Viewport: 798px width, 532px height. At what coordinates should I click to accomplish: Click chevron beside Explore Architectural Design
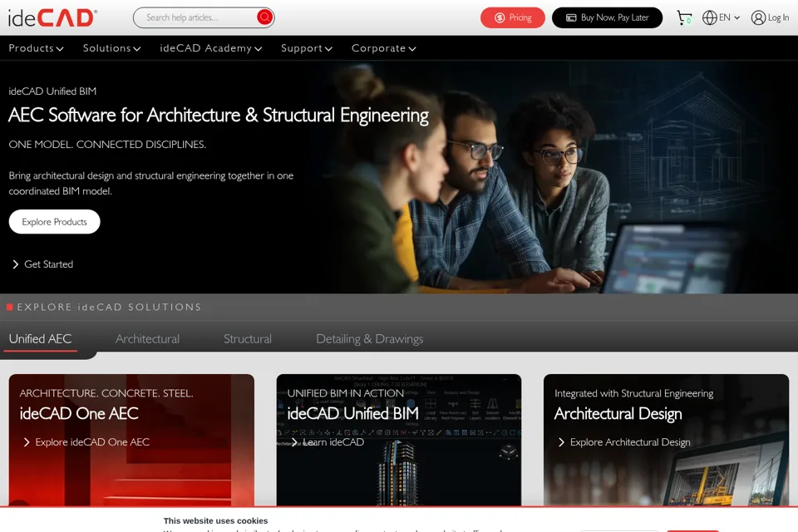(x=561, y=442)
